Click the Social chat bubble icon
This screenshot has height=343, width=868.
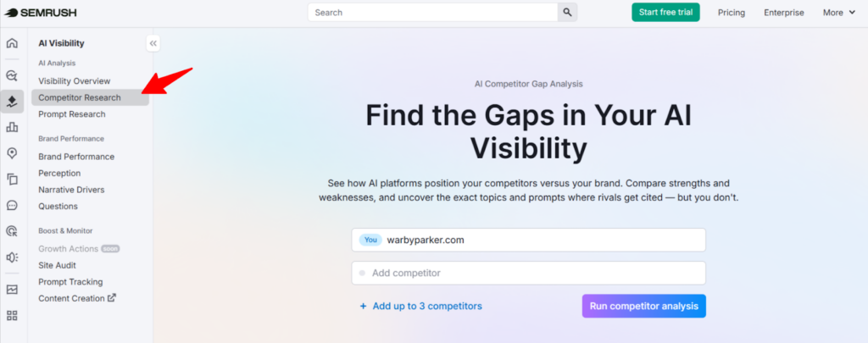[12, 205]
